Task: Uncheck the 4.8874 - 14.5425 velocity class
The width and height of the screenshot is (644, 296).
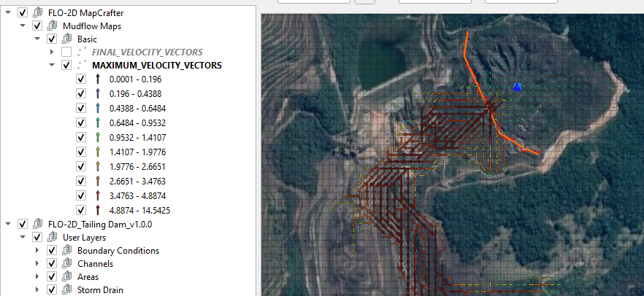Action: coord(81,210)
